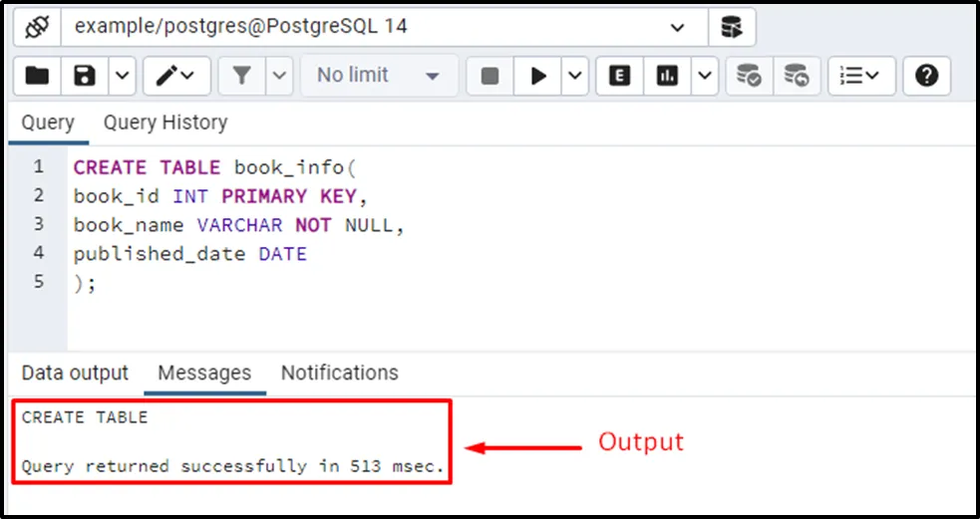
Task: Save file using the floppy disk icon
Action: [85, 76]
